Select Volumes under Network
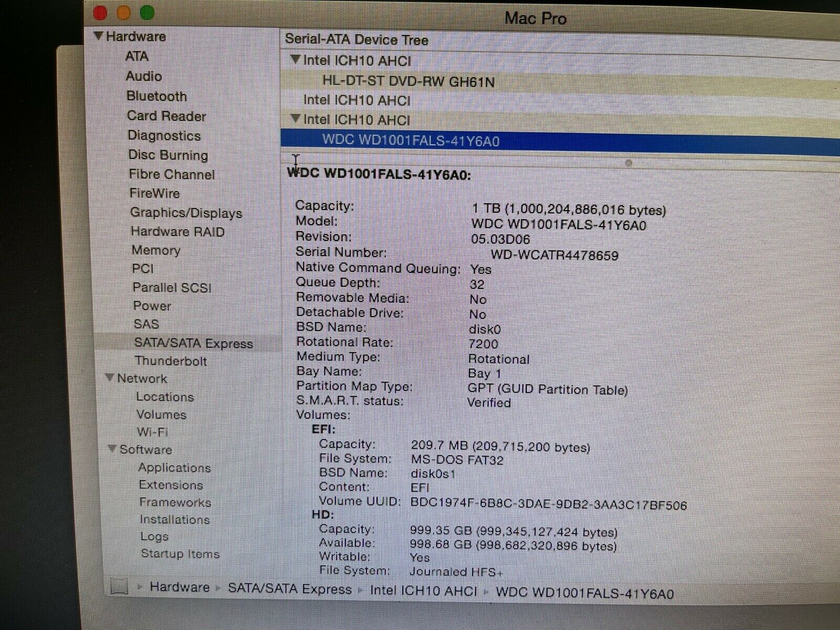 pyautogui.click(x=161, y=415)
